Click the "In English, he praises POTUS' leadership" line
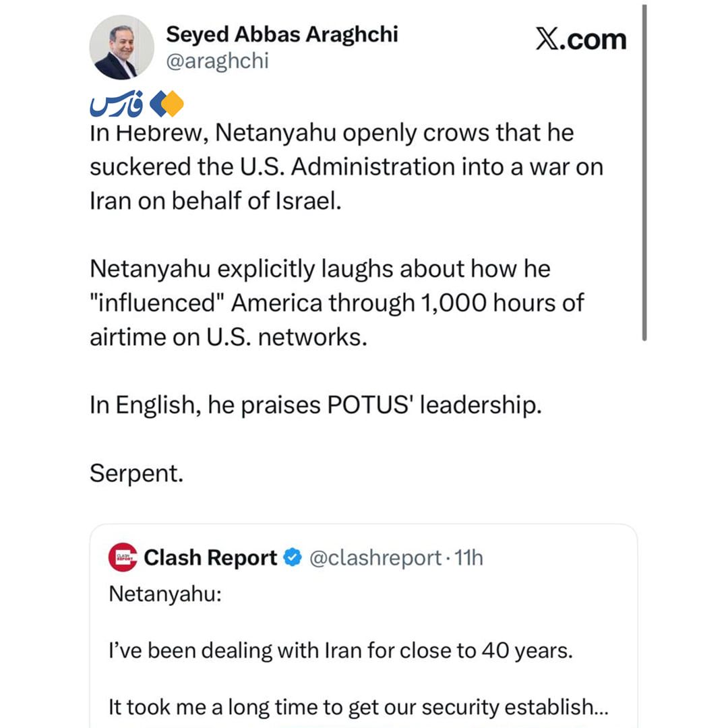 click(x=315, y=405)
